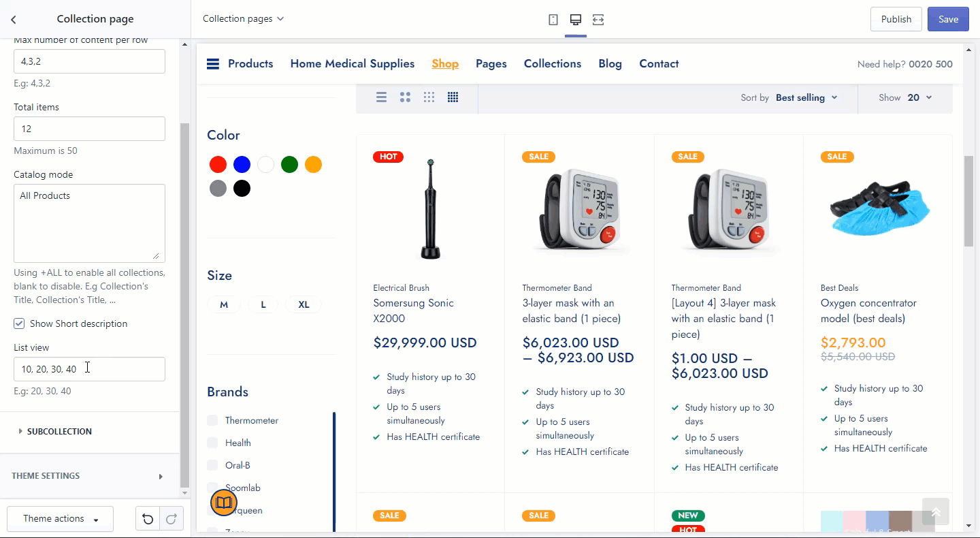Image resolution: width=980 pixels, height=538 pixels.
Task: Click the Catalog mode text area
Action: tap(89, 223)
